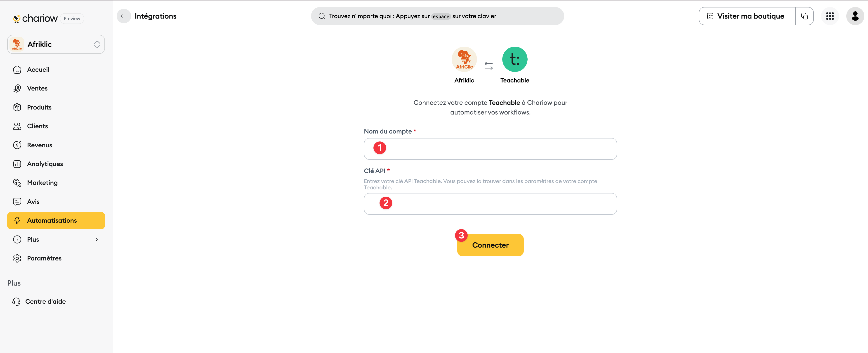Open Revenus page
Screen dimensions: 868x353
pos(56,145)
